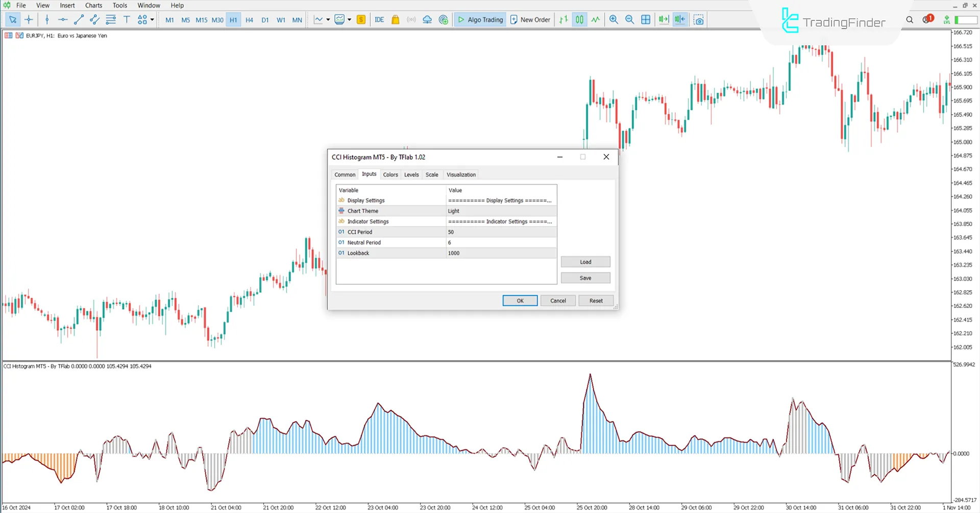The height and width of the screenshot is (513, 980).
Task: Select the Crosshair tool
Action: (29, 19)
